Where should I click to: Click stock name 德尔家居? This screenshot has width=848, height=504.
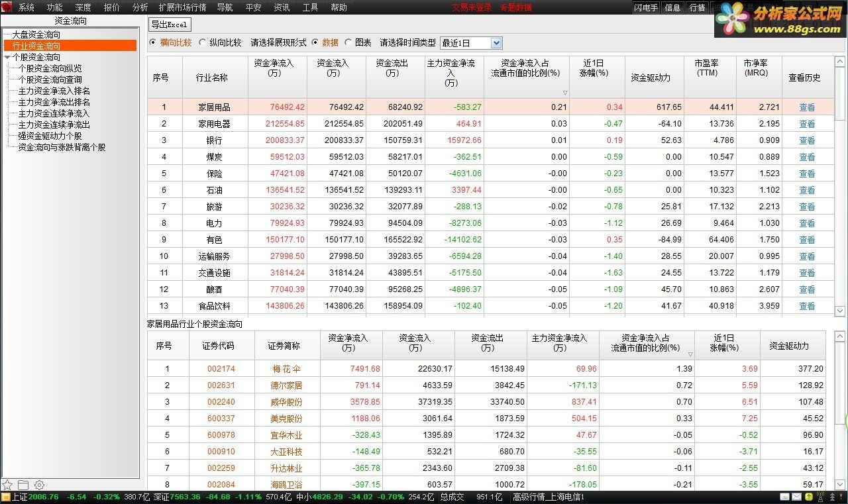click(x=287, y=385)
